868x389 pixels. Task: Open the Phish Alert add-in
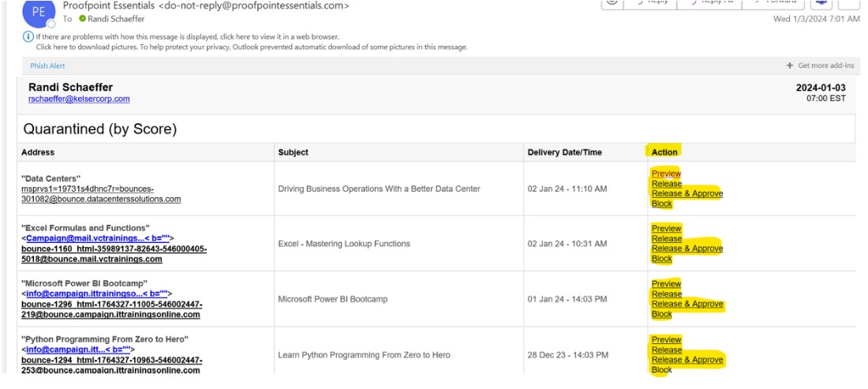pos(47,66)
